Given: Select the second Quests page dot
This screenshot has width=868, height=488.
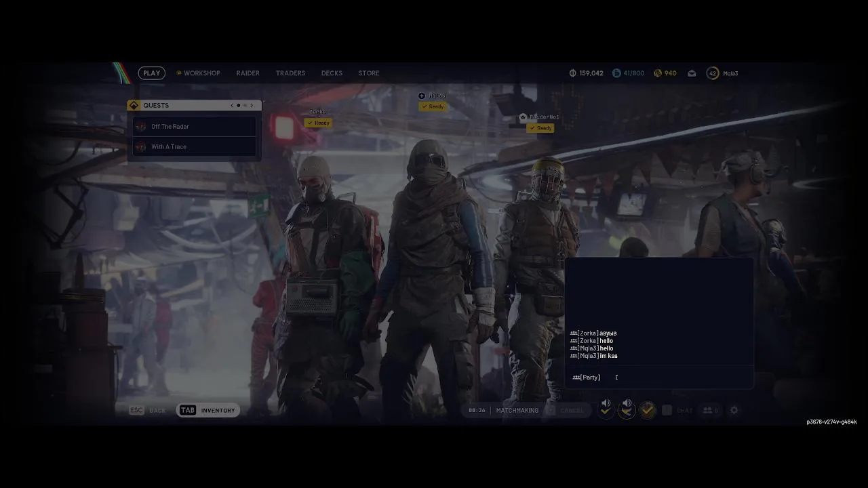Looking at the screenshot, I should 245,105.
